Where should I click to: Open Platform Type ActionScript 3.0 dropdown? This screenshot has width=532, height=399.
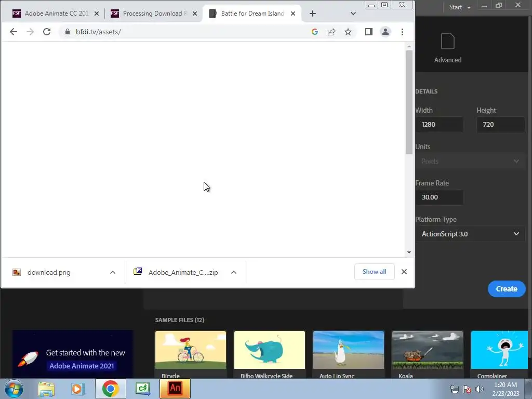pos(470,234)
